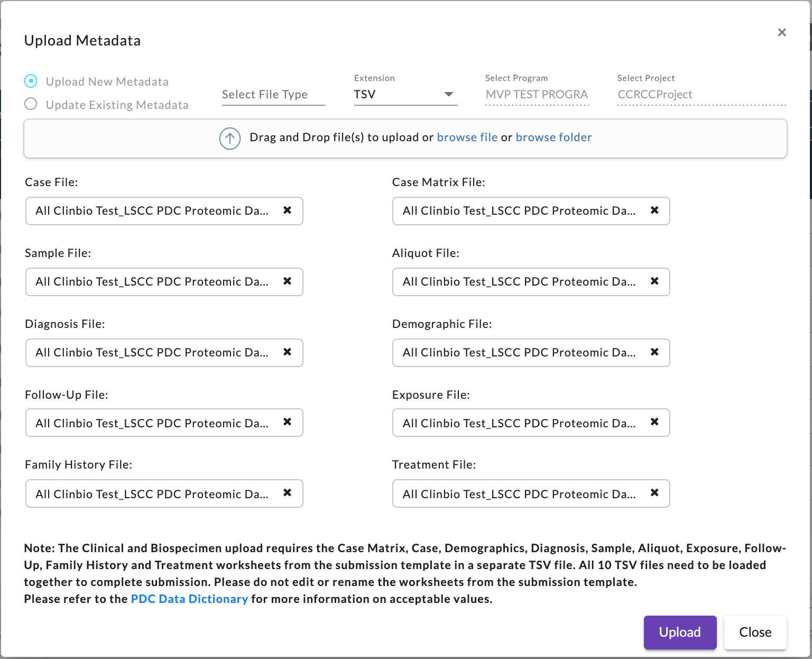Clear the Aliquot File entry

point(654,281)
